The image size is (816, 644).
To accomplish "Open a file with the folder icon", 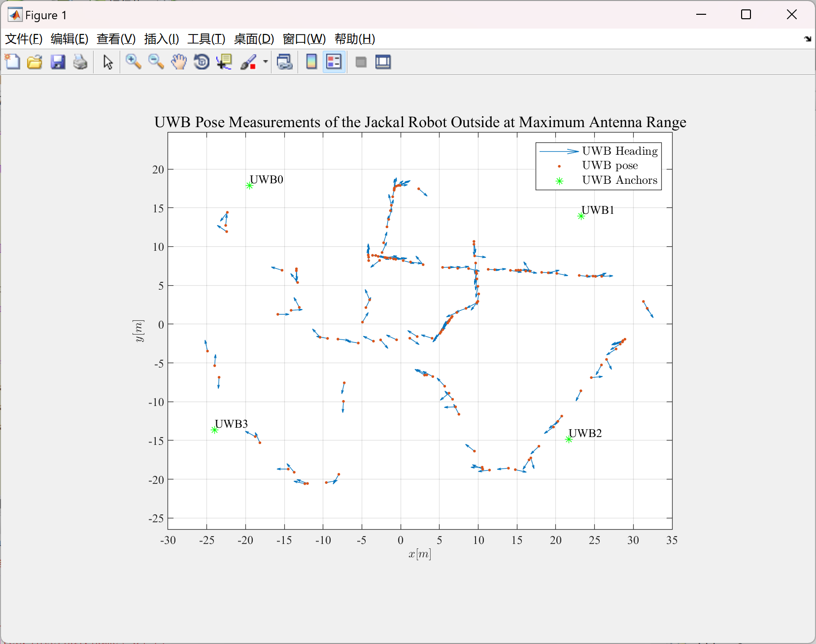I will point(35,62).
